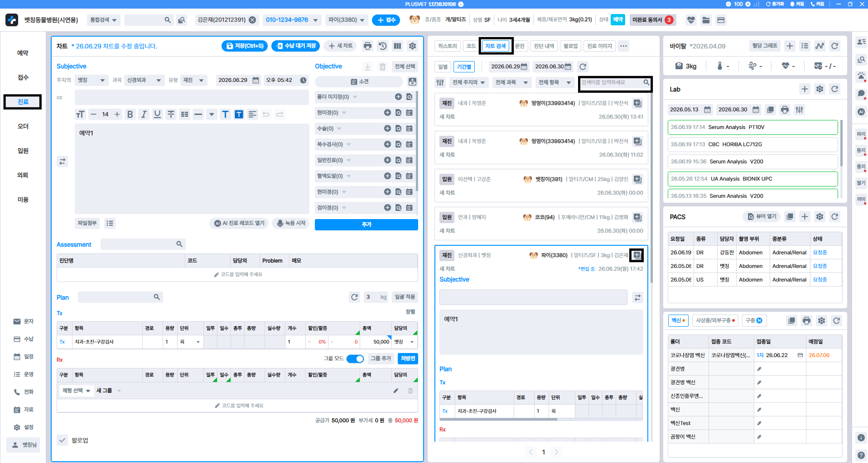Image resolution: width=868 pixels, height=463 pixels.
Task: Select the 사상충/외부구충 tab in the vaccine panel
Action: pyautogui.click(x=715, y=320)
